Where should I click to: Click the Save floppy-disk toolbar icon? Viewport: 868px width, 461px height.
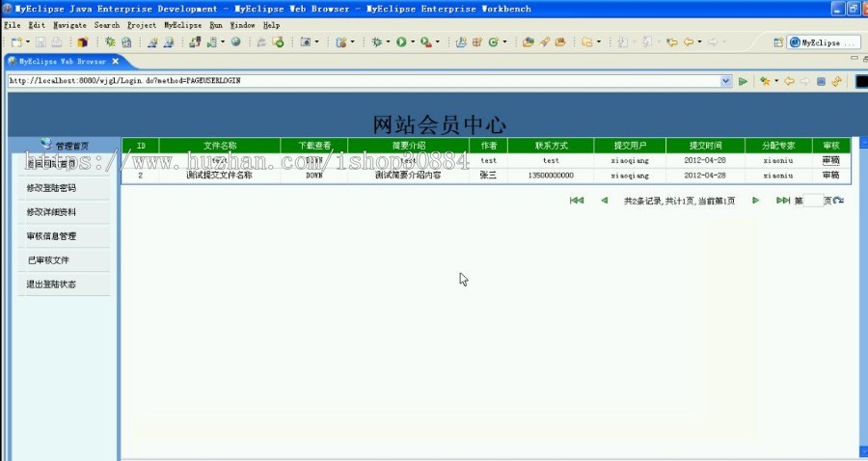click(41, 42)
